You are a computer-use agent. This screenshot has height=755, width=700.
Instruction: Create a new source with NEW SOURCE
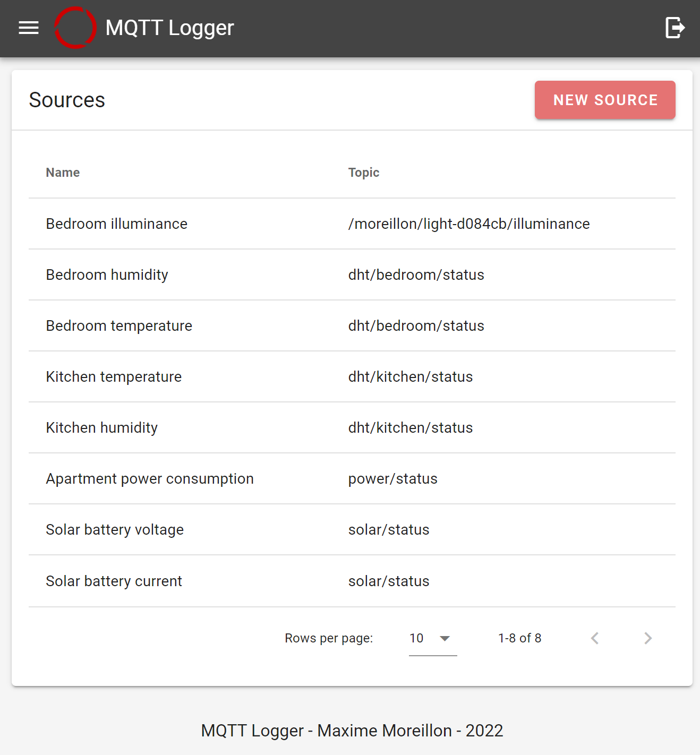(605, 100)
